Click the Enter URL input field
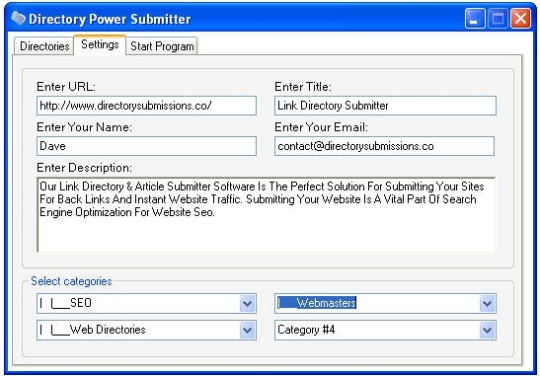Viewport: 540px width, 376px height. 146,105
